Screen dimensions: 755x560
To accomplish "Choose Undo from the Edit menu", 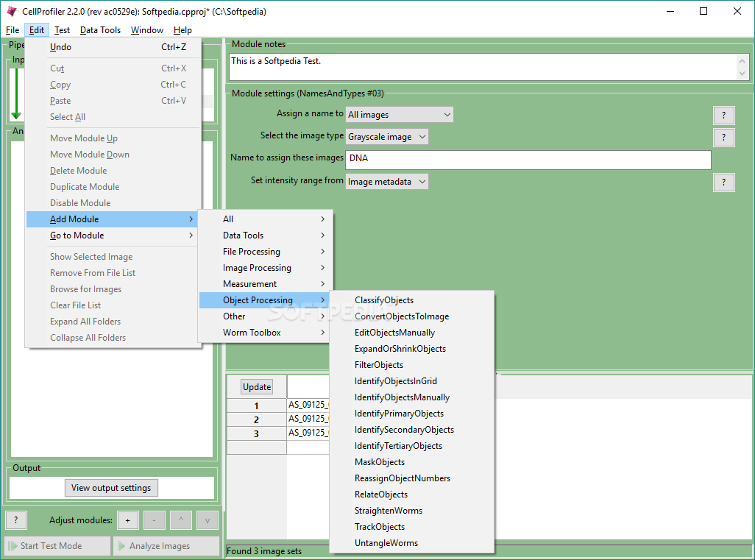I will click(113, 46).
